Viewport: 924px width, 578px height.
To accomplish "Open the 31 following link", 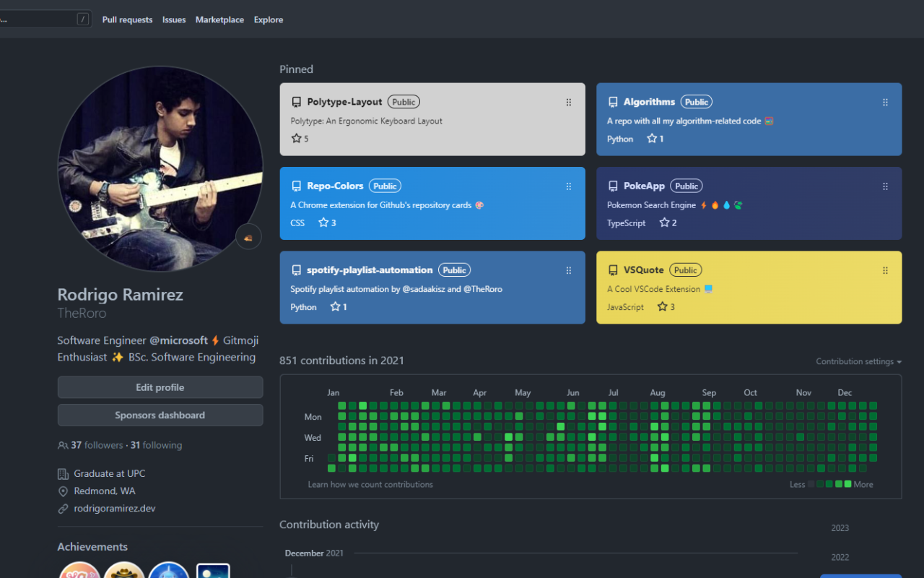I will click(157, 445).
